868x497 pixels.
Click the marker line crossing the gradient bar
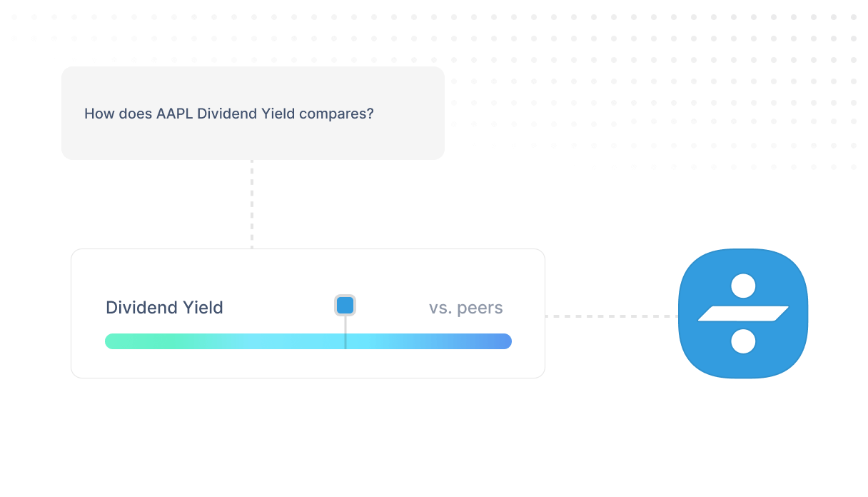[345, 333]
